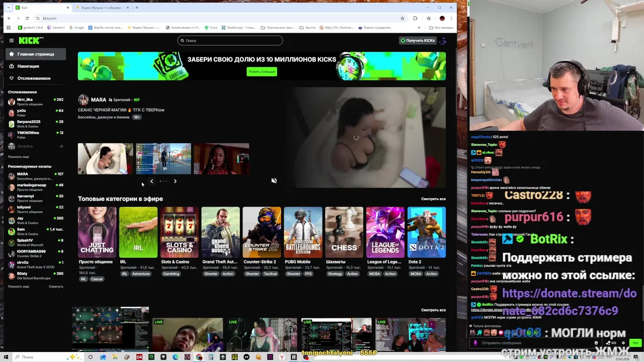Image resolution: width=644 pixels, height=362 pixels.
Task: Open a new Chrome tab
Action: (x=137, y=8)
